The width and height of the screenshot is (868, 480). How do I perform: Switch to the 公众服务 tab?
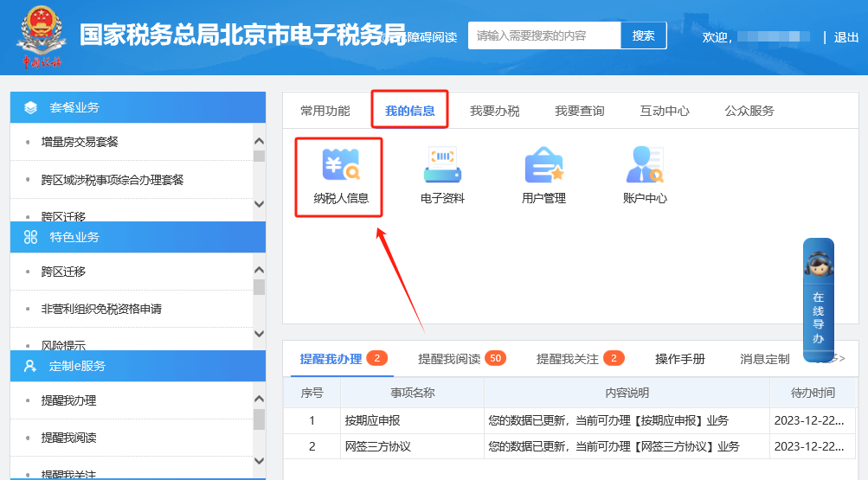coord(749,111)
